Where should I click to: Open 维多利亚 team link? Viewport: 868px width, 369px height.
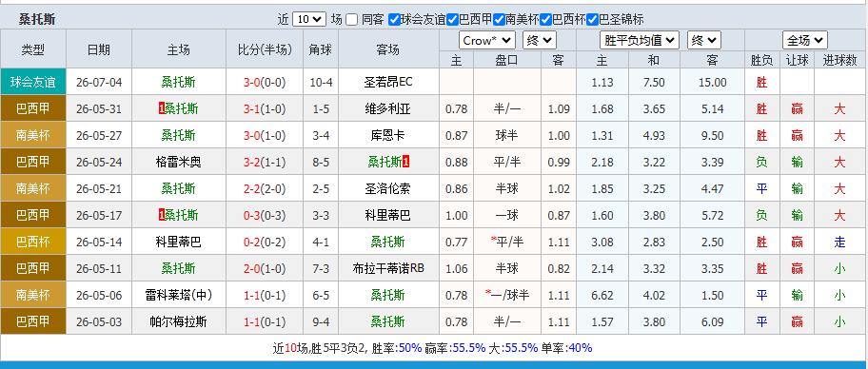tap(388, 109)
